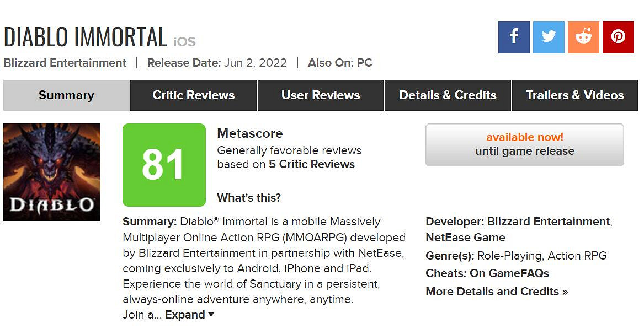
Task: Switch to the Critic Reviews tab
Action: coord(194,95)
